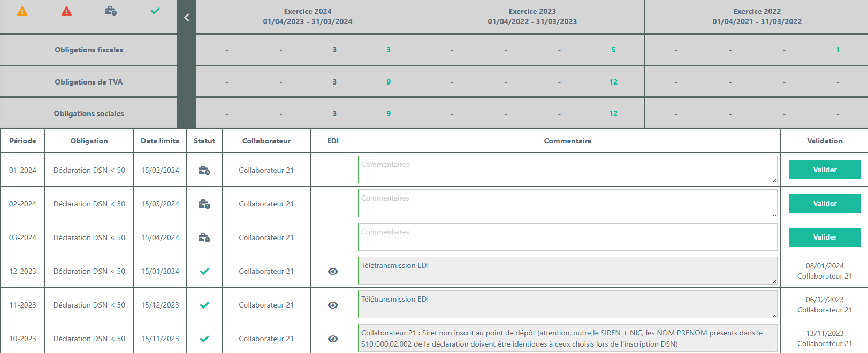Click period cell 11-2023

coord(22,305)
